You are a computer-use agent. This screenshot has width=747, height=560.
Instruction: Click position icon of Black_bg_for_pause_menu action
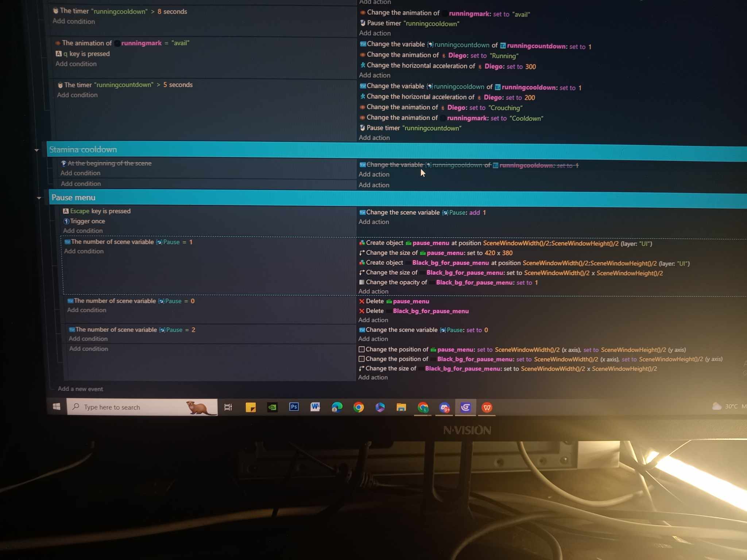pyautogui.click(x=361, y=359)
